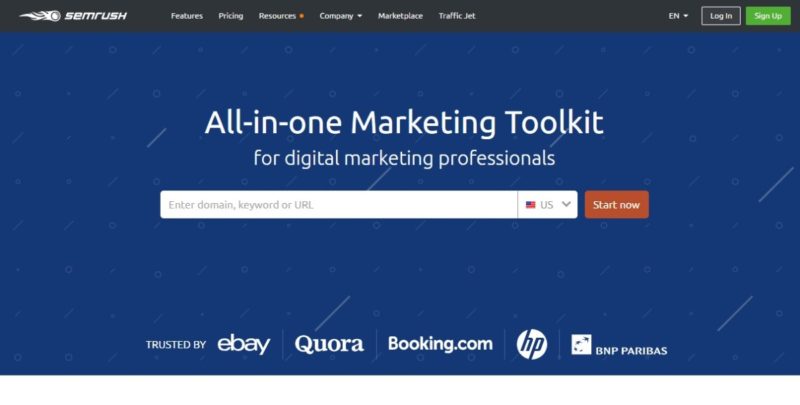The height and width of the screenshot is (405, 800).
Task: Open Traffic Jet from the navigation
Action: (457, 16)
